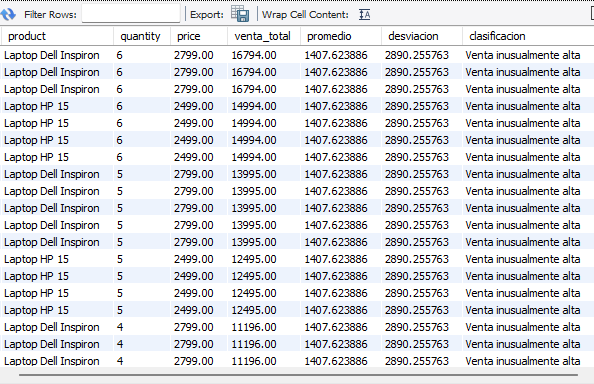Image resolution: width=594 pixels, height=384 pixels.
Task: Select the venta_total column header
Action: click(x=264, y=36)
